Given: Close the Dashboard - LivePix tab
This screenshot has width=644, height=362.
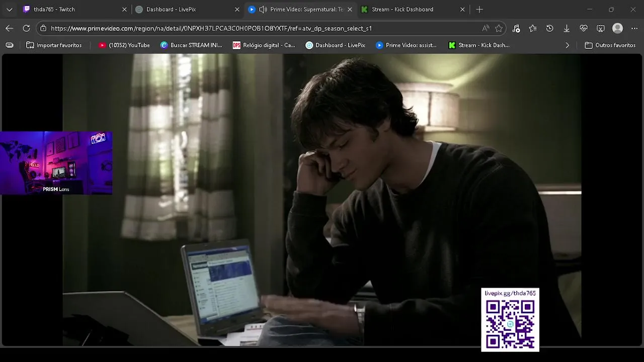Looking at the screenshot, I should point(237,9).
